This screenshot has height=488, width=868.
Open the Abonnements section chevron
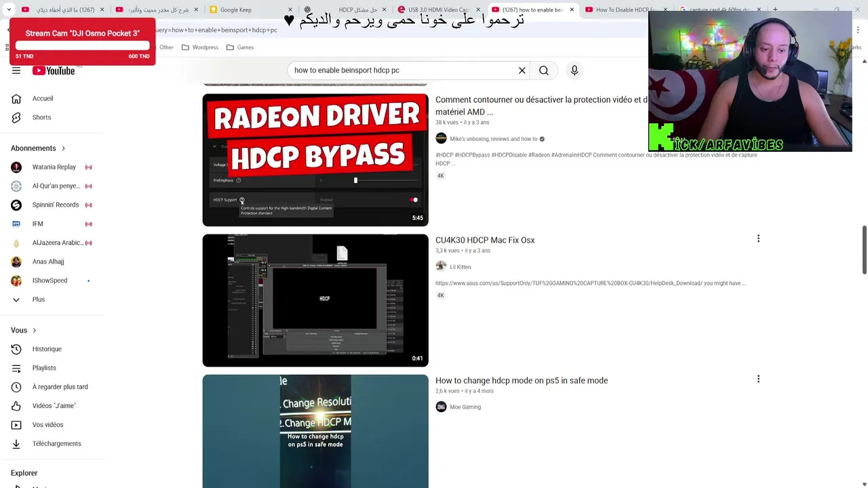(63, 148)
